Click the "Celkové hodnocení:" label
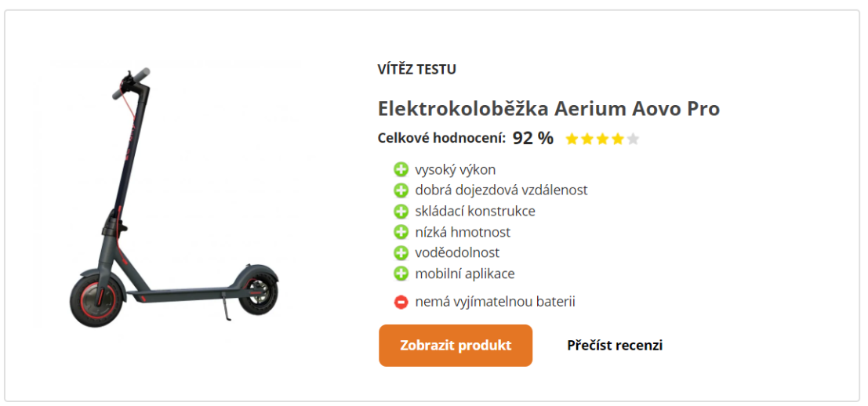Viewport: 868px width, 406px height. point(441,139)
